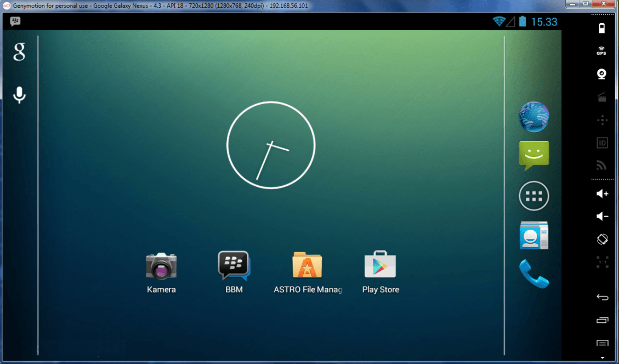Tap the Google search icon
The height and width of the screenshot is (364, 619).
tap(20, 52)
